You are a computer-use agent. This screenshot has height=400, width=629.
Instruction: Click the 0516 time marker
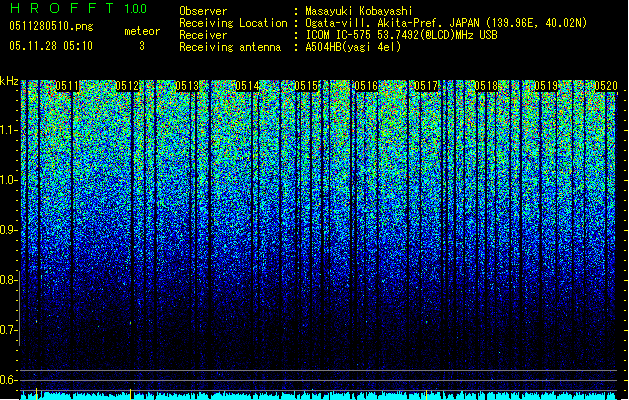click(366, 86)
